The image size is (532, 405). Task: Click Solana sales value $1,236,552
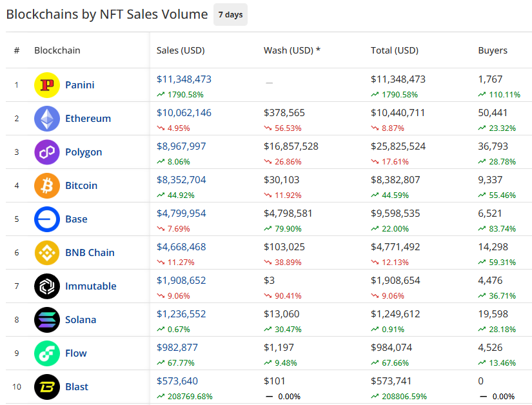click(181, 314)
